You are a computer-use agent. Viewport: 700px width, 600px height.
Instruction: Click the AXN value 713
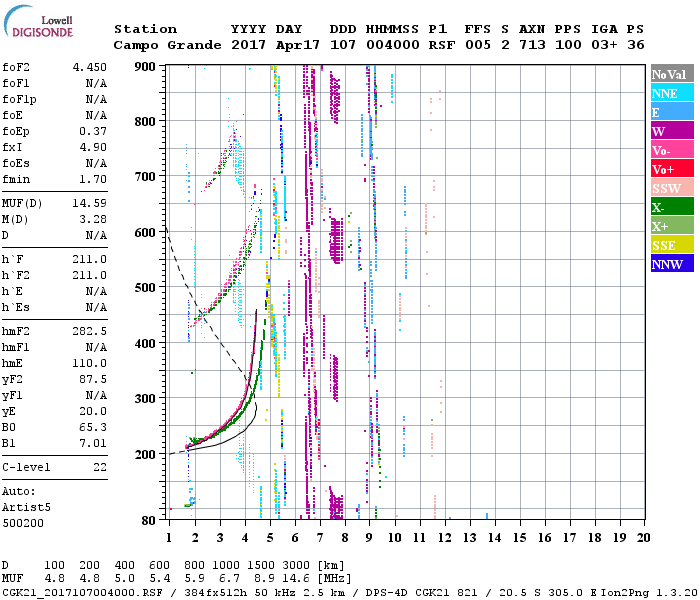click(532, 45)
